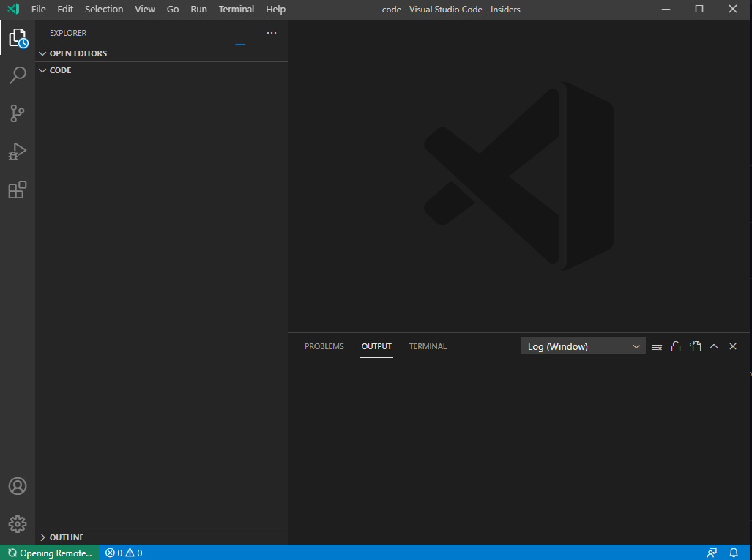Click the Explorer sidebar title
Viewport: 752px width, 560px height.
click(68, 33)
